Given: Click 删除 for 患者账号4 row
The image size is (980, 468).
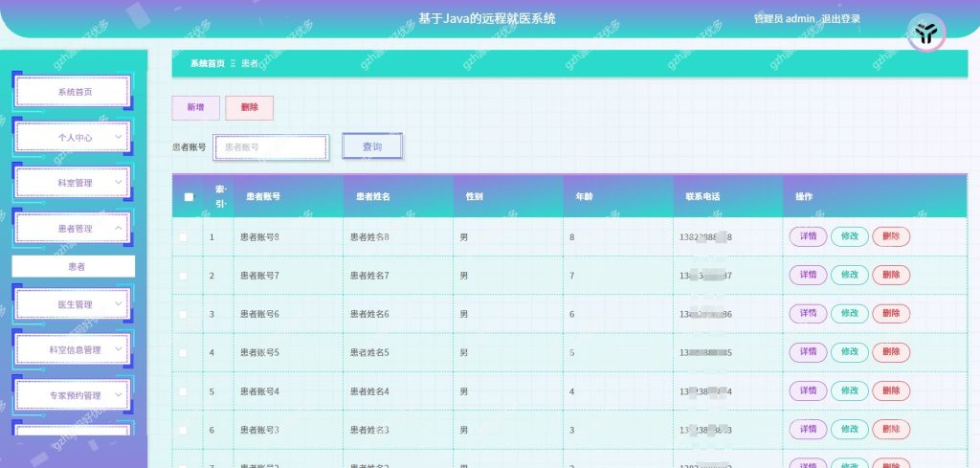Looking at the screenshot, I should 891,391.
